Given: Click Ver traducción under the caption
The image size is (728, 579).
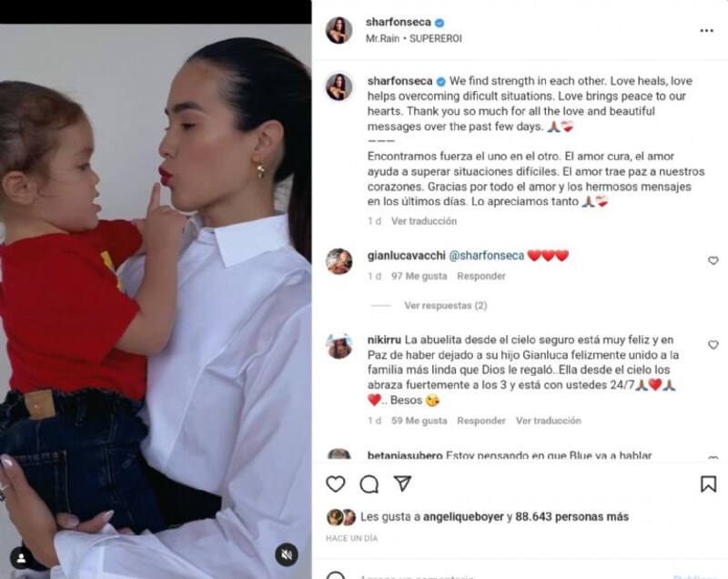Looking at the screenshot, I should coord(424,221).
